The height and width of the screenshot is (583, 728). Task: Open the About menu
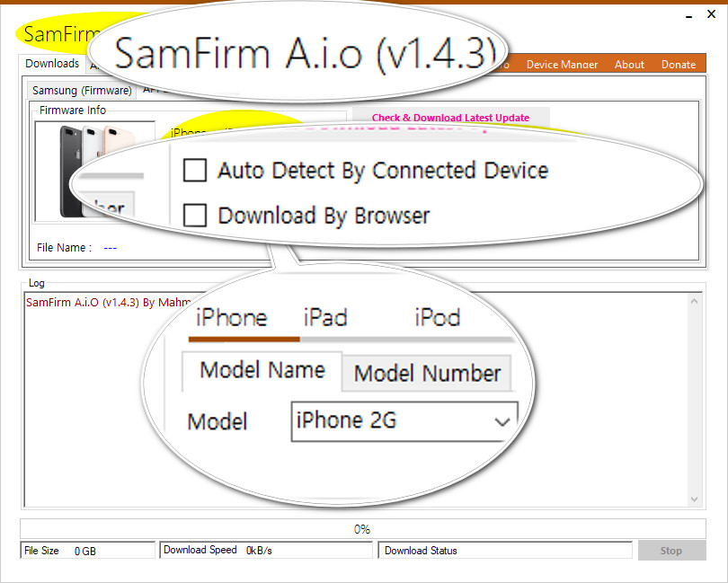click(629, 65)
